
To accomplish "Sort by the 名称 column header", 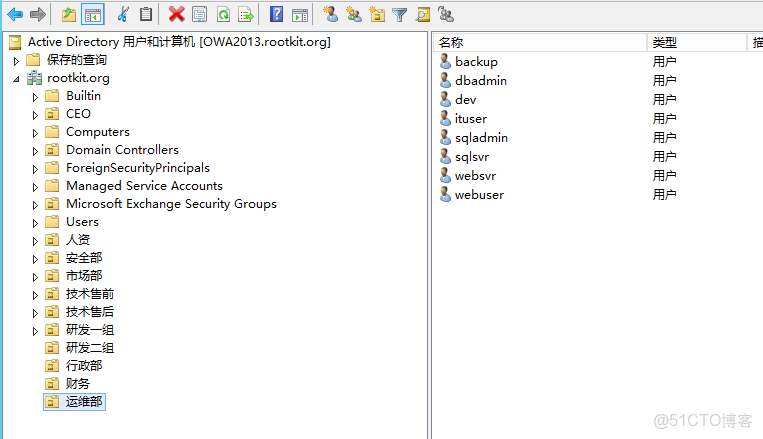I will point(540,42).
